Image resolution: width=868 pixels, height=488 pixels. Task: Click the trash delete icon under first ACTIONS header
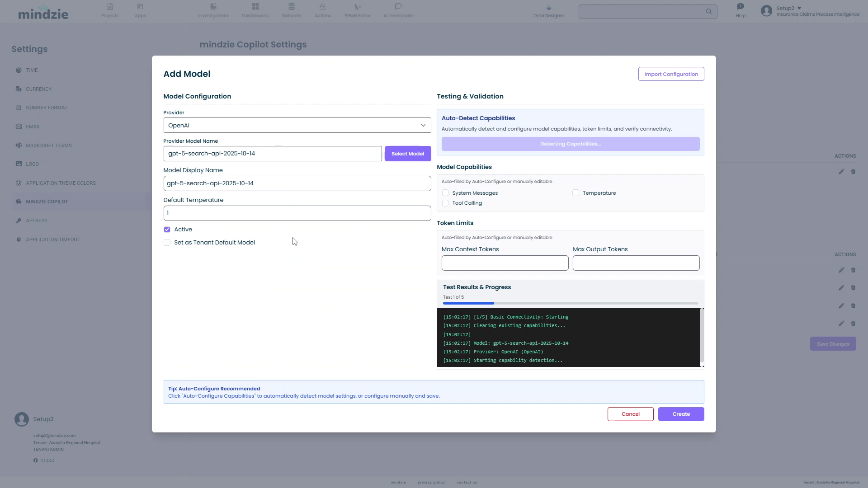pyautogui.click(x=853, y=172)
